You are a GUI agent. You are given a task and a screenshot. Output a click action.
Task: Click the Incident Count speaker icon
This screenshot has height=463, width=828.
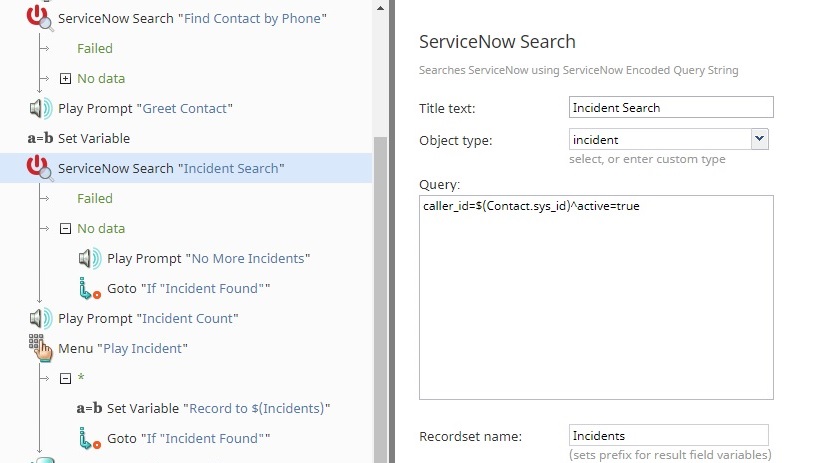[41, 318]
